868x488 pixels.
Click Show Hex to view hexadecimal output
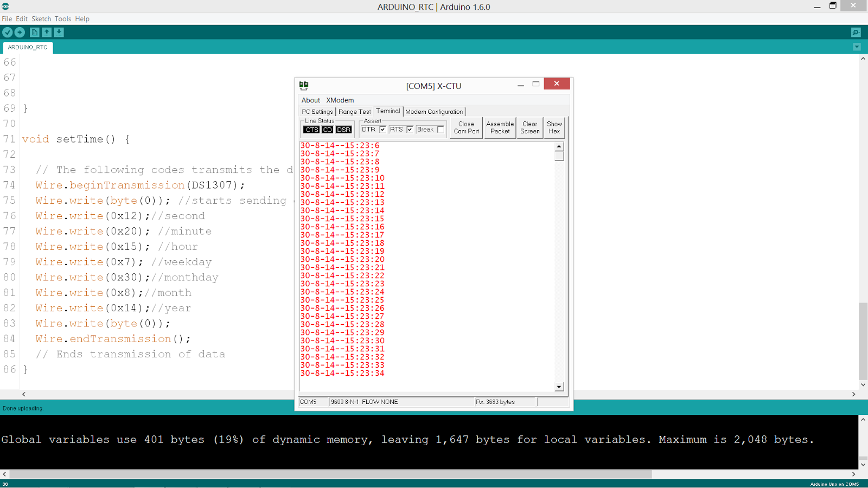[x=554, y=127]
